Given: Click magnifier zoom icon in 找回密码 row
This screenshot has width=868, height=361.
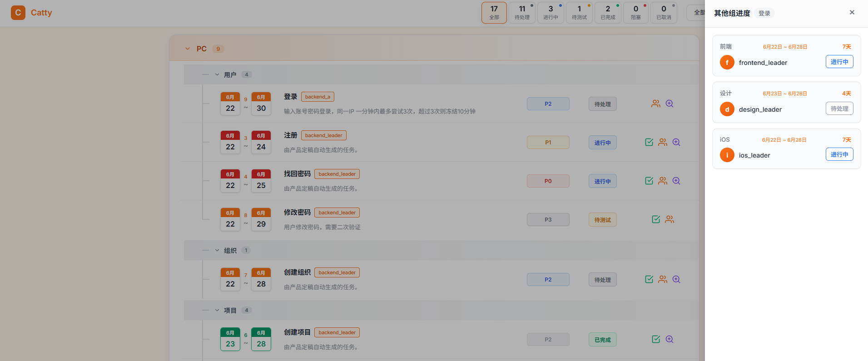Looking at the screenshot, I should pos(676,181).
